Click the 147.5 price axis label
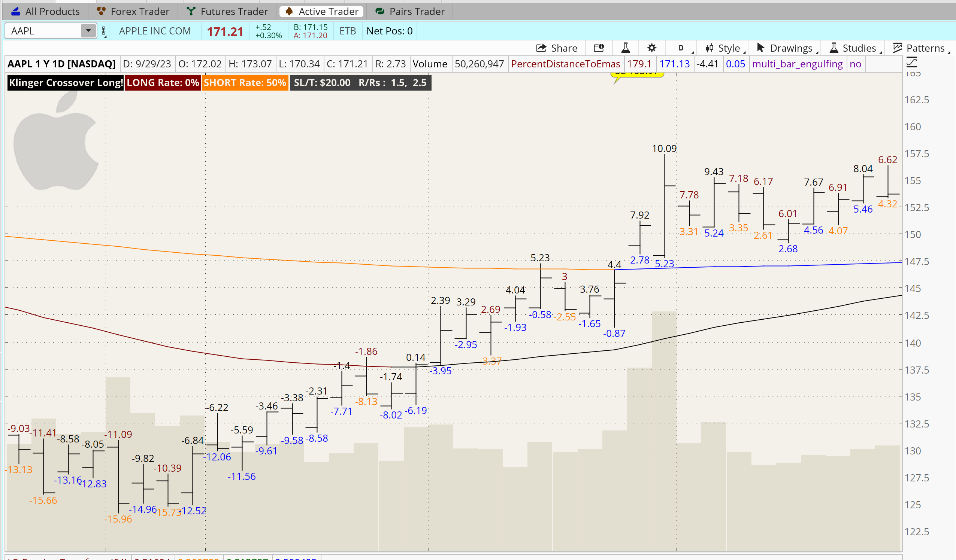This screenshot has height=560, width=956. (917, 261)
